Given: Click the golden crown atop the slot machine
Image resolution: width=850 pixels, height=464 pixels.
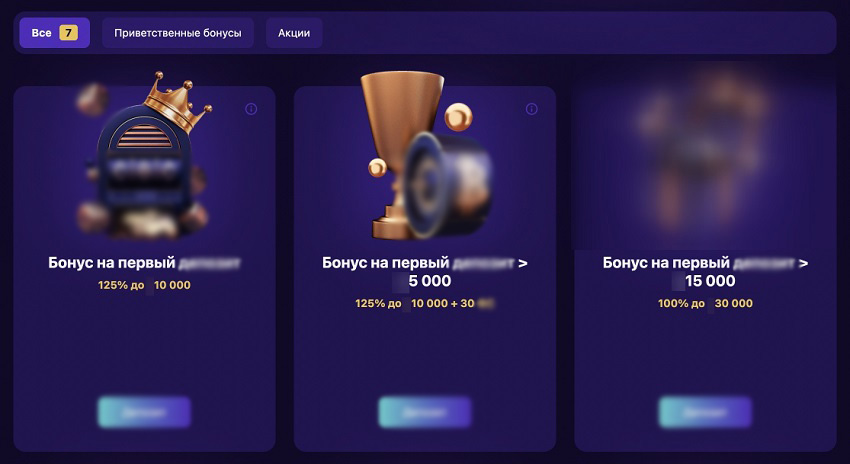Looking at the screenshot, I should [x=177, y=102].
